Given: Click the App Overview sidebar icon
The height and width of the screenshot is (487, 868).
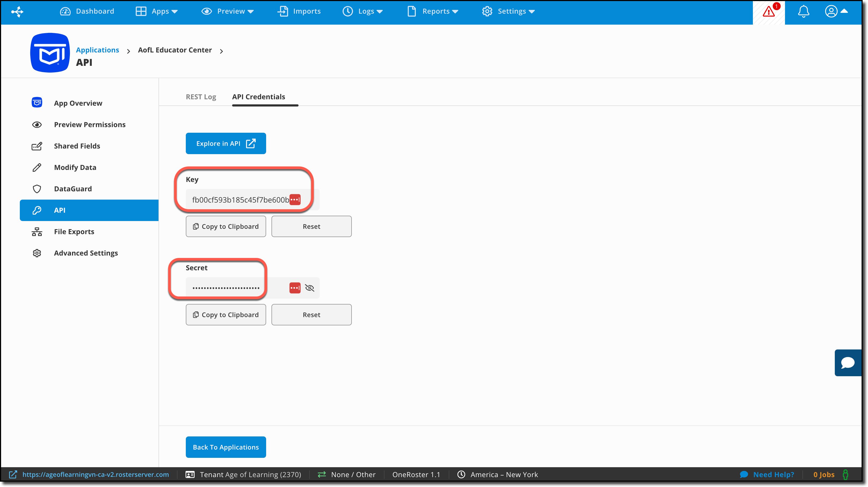Looking at the screenshot, I should (37, 103).
